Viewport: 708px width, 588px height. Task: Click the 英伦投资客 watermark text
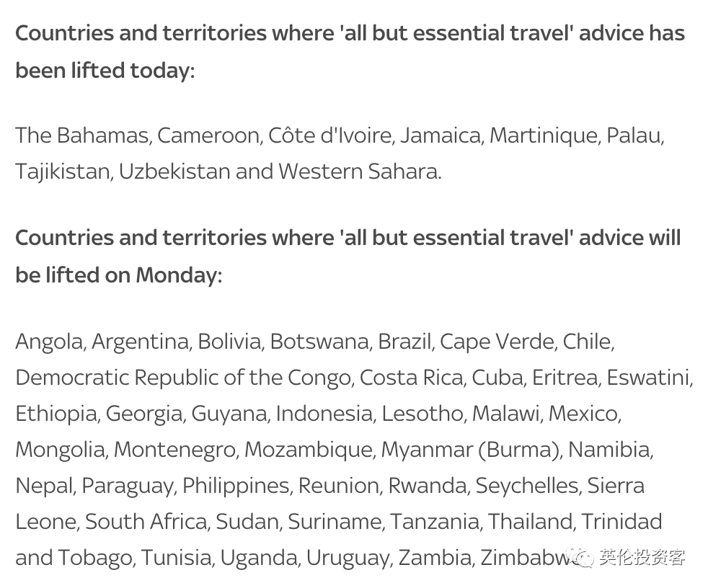tap(642, 557)
